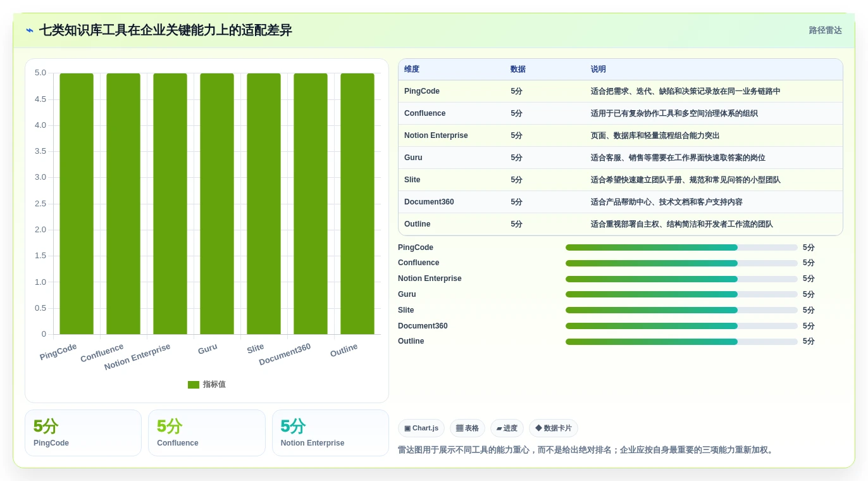This screenshot has width=868, height=481.
Task: Click the Guru bar in chart
Action: 217,204
